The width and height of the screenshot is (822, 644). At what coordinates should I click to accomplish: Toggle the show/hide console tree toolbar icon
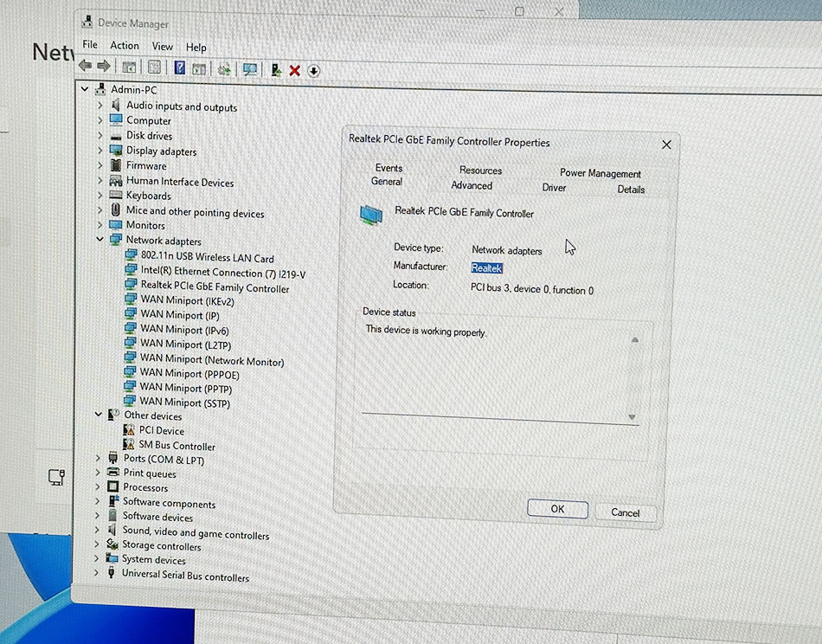point(129,68)
